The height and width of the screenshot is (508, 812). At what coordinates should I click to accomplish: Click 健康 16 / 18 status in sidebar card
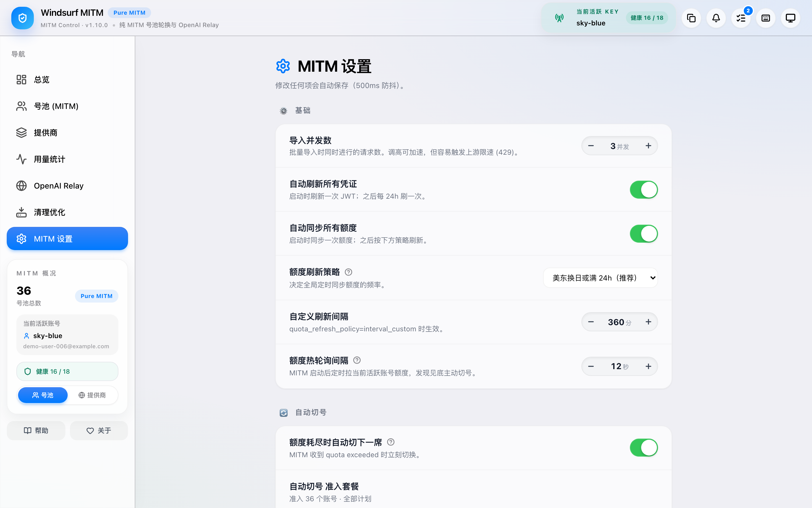coord(67,371)
